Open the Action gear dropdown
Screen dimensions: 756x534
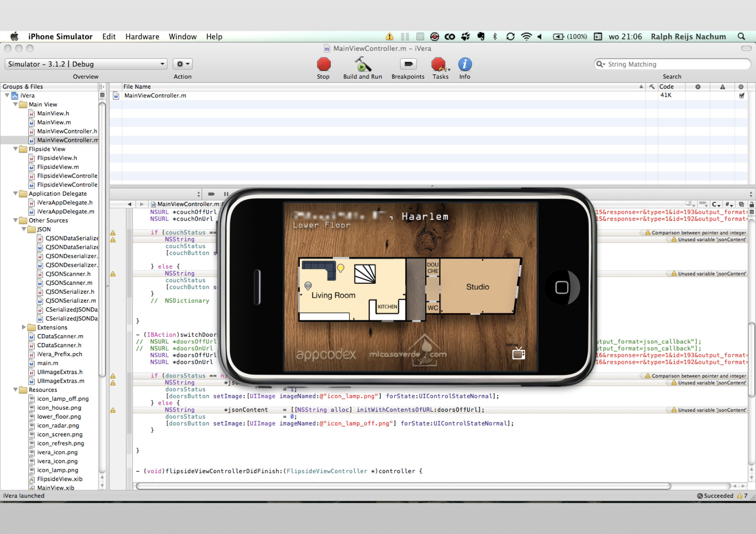pyautogui.click(x=183, y=64)
